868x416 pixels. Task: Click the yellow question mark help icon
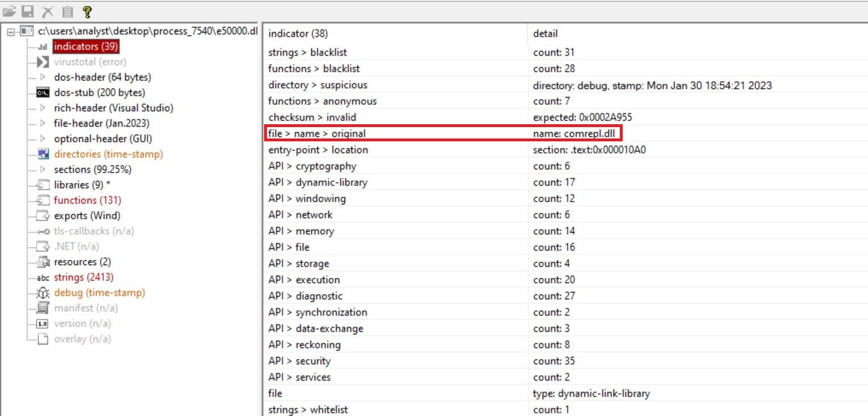[x=87, y=11]
